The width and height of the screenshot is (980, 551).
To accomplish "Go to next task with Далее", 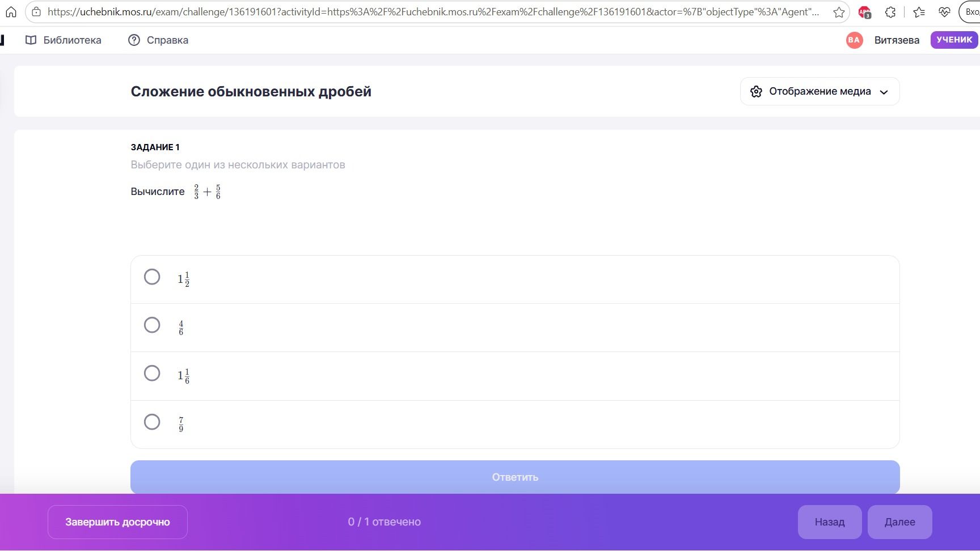I will [899, 522].
